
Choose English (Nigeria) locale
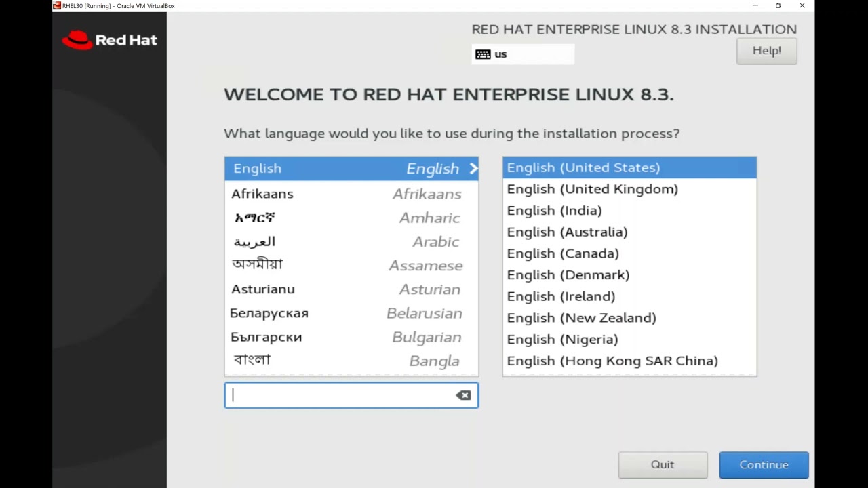pyautogui.click(x=629, y=340)
